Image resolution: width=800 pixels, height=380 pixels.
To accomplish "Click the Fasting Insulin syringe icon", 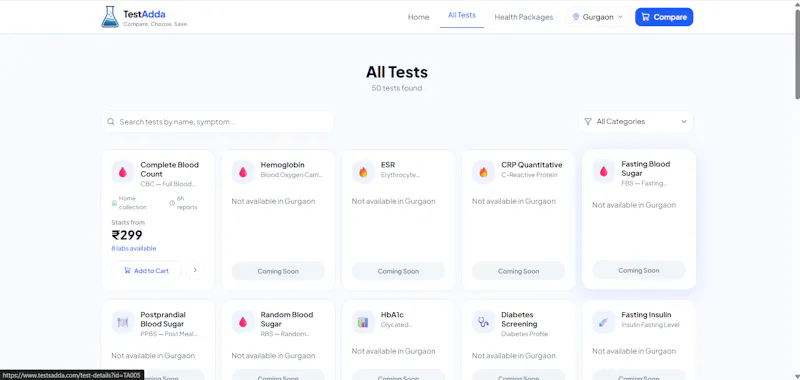I will point(604,322).
